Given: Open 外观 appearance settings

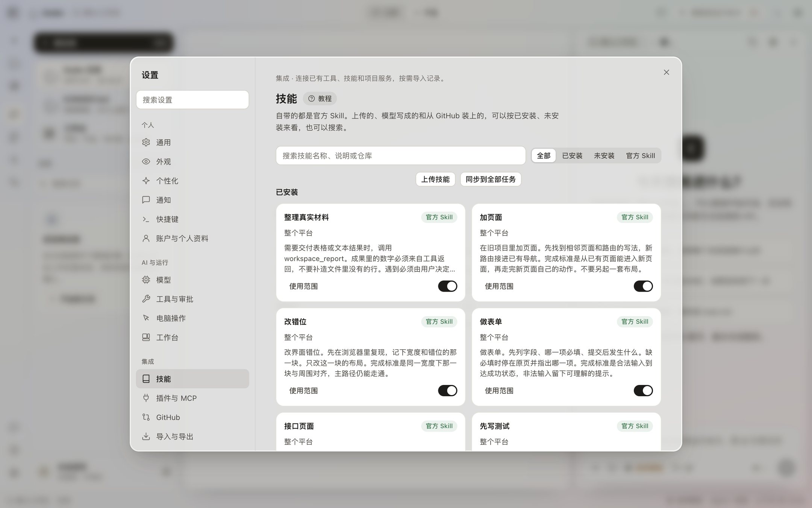Looking at the screenshot, I should pyautogui.click(x=192, y=161).
